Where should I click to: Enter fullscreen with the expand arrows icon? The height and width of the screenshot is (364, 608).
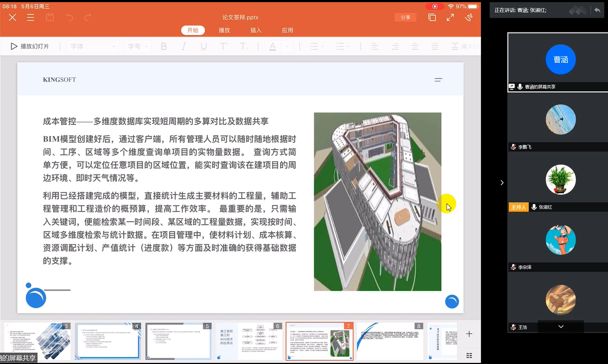(450, 18)
